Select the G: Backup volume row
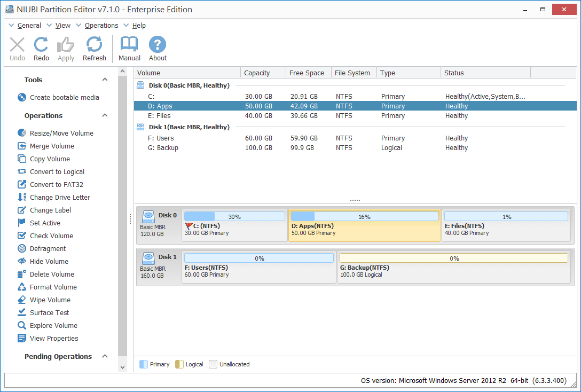Image resolution: width=581 pixels, height=392 pixels. [x=355, y=147]
